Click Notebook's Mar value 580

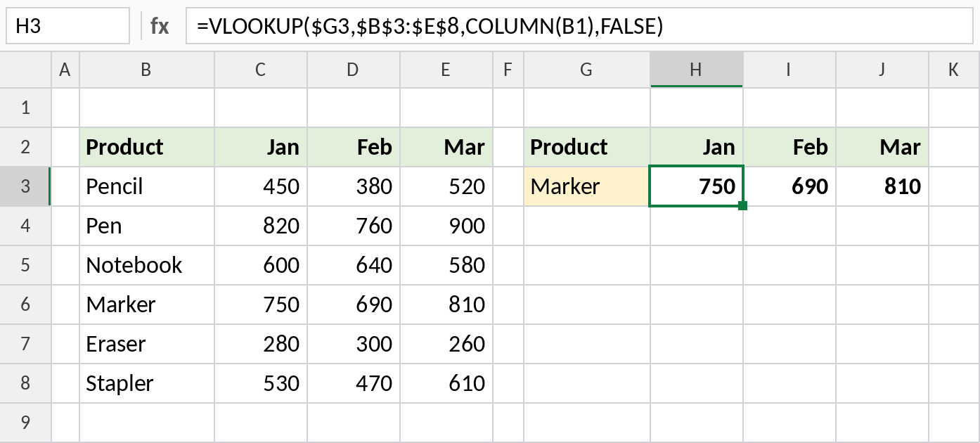[x=446, y=265]
